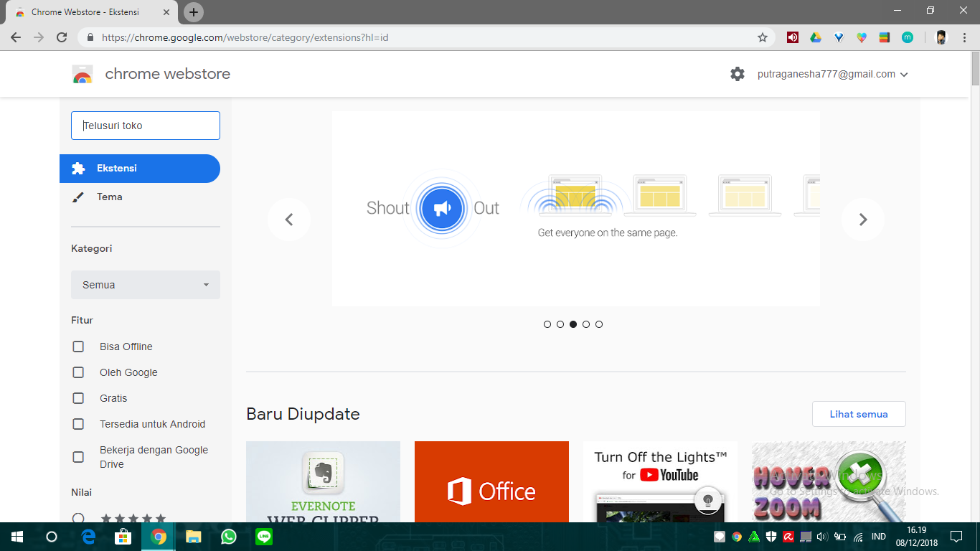Check the Gratis filter option
Viewport: 980px width, 551px height.
tap(78, 398)
